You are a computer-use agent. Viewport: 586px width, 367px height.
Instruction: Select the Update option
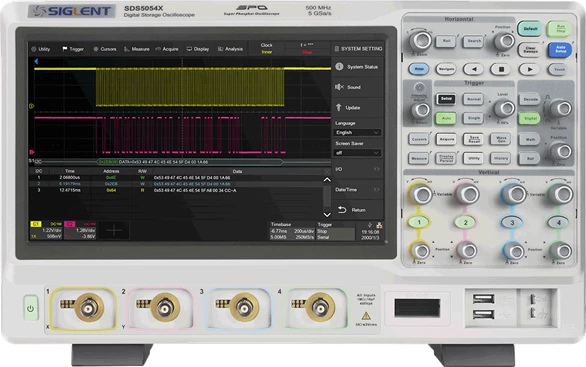click(x=357, y=108)
